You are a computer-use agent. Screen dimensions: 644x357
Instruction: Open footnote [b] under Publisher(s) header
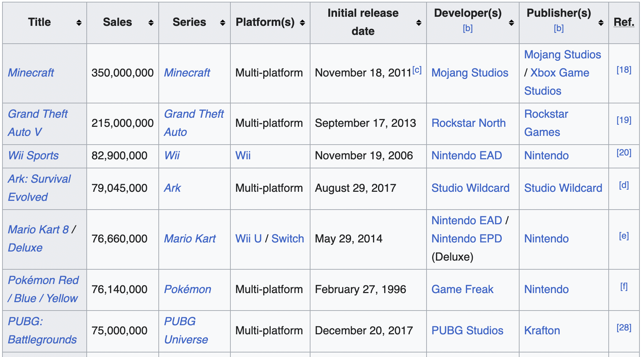[559, 28]
